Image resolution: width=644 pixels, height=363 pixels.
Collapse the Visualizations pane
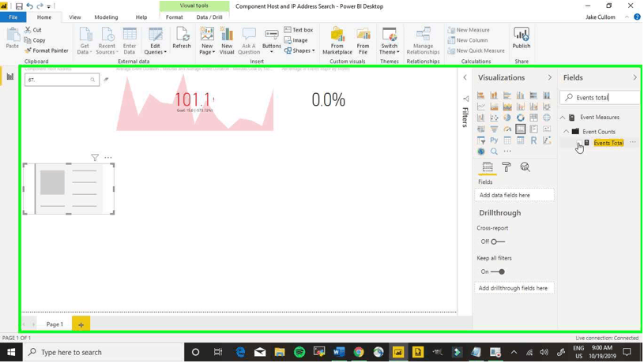click(x=549, y=77)
